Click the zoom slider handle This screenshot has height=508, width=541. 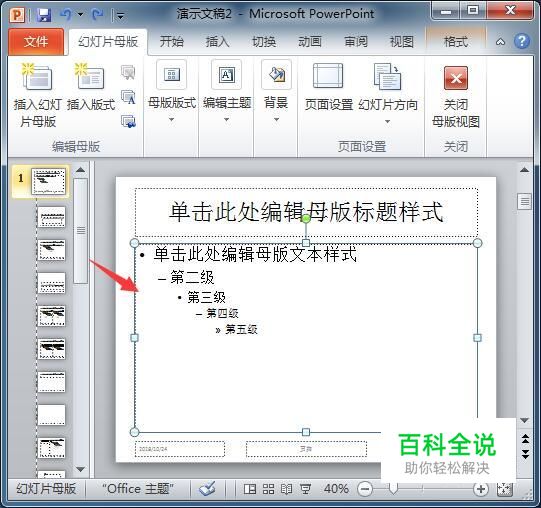click(393, 489)
